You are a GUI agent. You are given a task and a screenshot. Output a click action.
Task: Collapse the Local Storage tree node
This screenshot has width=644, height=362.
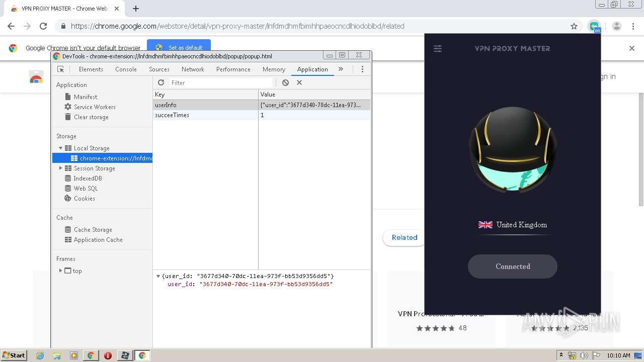click(61, 148)
